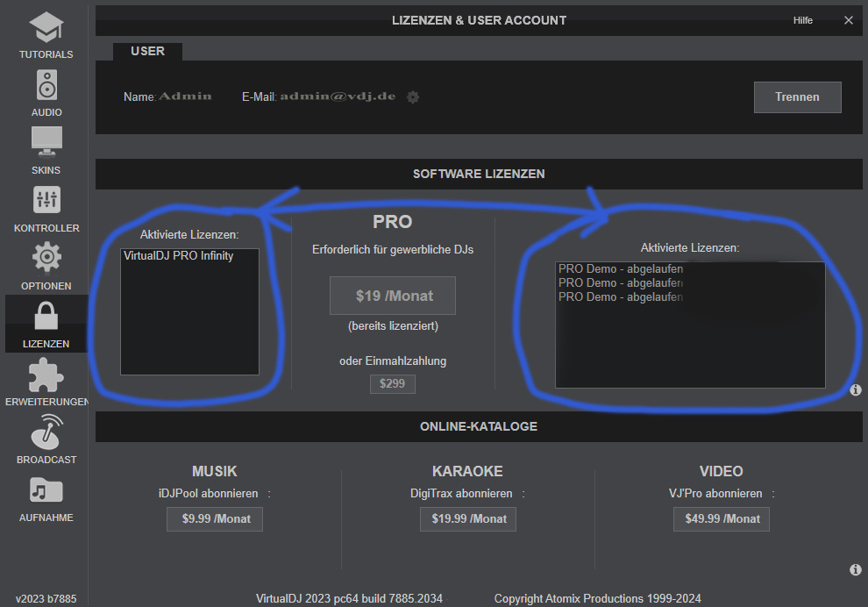Click the $299 one-time payment button

(x=392, y=384)
